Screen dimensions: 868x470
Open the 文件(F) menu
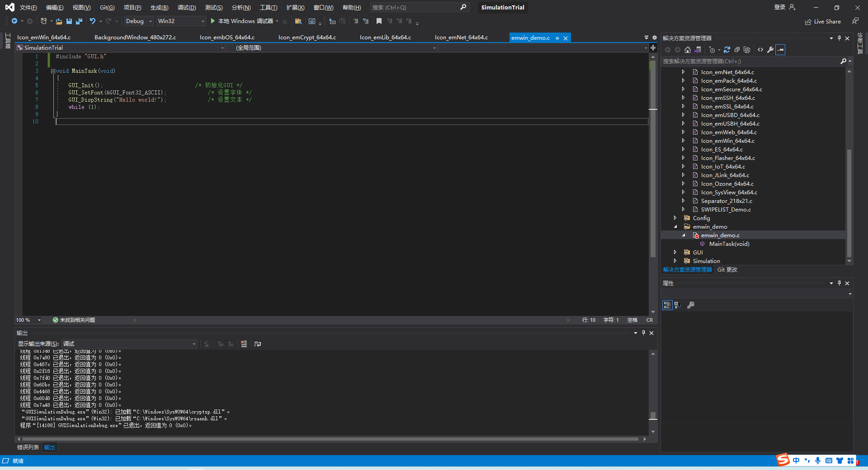(x=28, y=8)
